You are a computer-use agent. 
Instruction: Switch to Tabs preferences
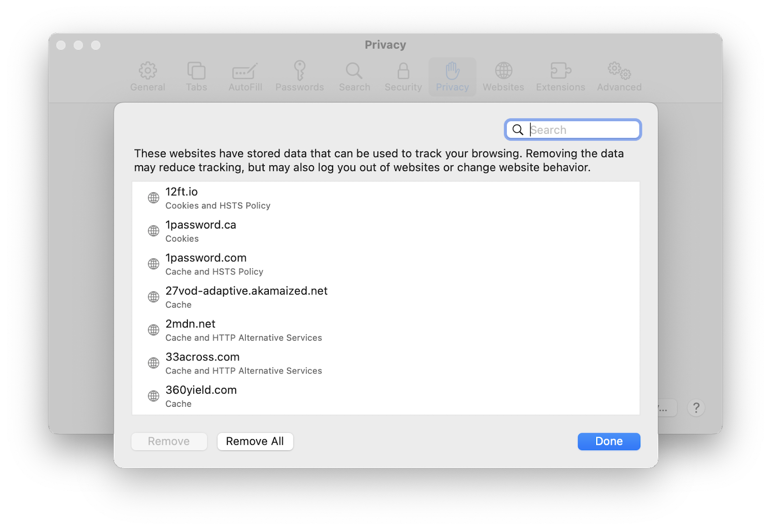pos(196,76)
